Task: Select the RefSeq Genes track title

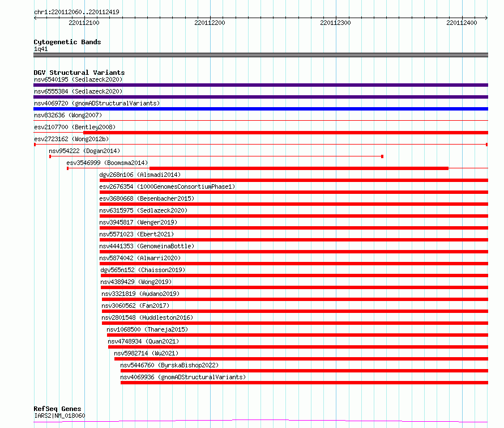Action: [x=57, y=409]
